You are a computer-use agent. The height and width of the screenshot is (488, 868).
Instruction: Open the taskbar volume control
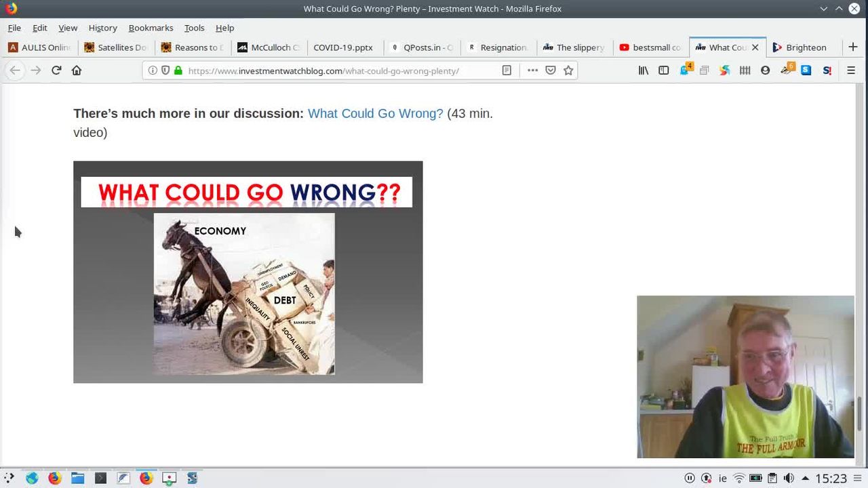coord(789,478)
